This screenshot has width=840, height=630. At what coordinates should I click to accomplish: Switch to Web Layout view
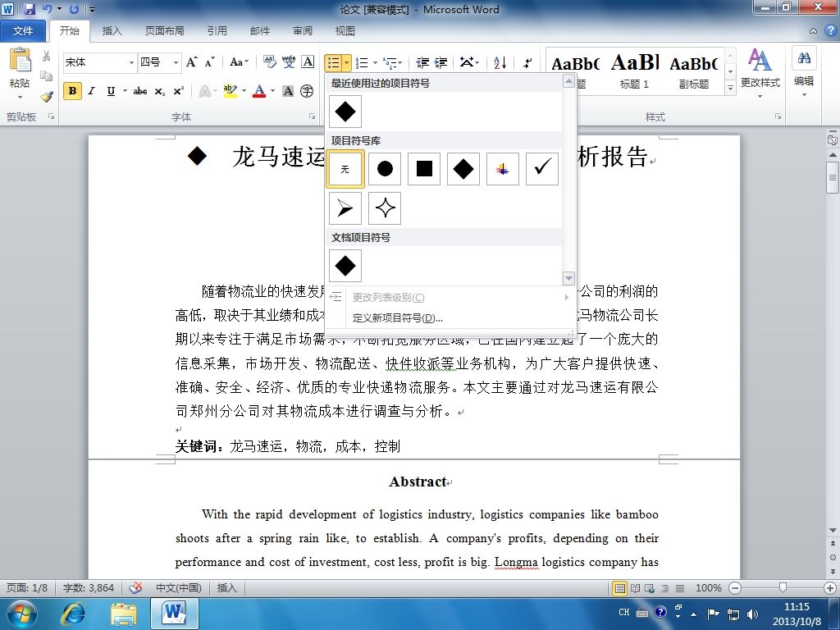click(x=650, y=588)
